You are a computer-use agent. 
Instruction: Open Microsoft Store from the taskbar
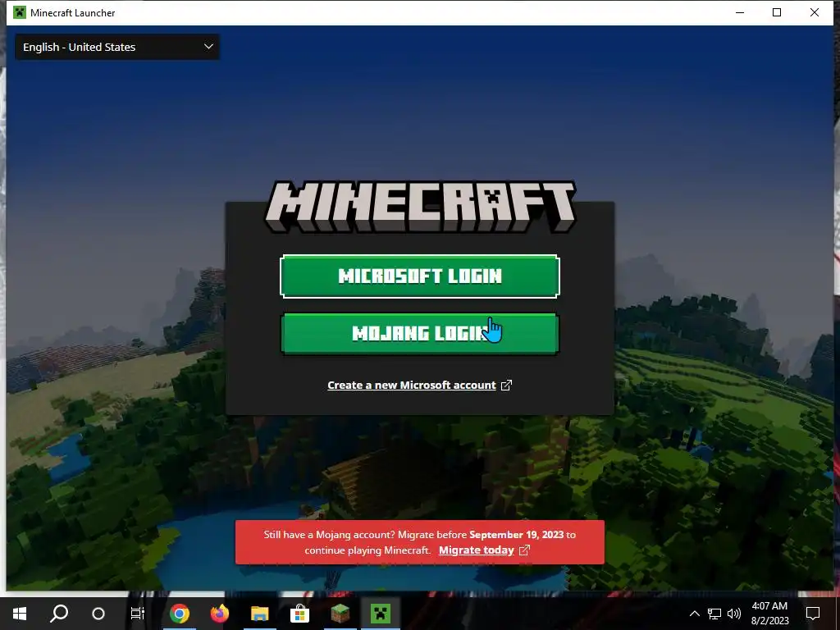(300, 614)
